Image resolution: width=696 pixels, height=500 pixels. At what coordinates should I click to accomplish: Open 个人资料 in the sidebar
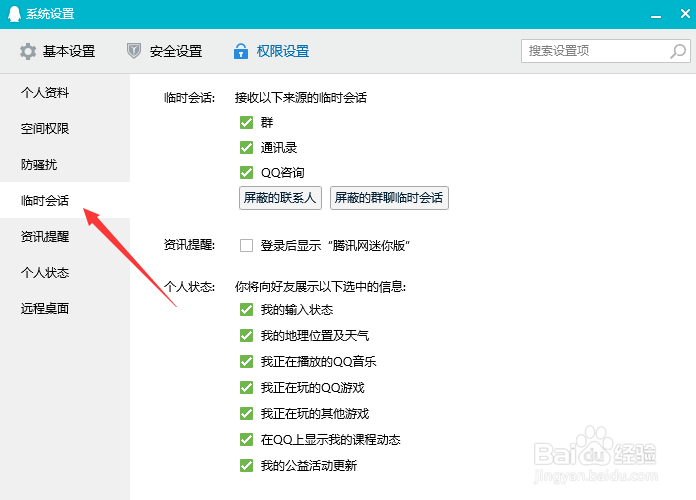click(x=65, y=92)
